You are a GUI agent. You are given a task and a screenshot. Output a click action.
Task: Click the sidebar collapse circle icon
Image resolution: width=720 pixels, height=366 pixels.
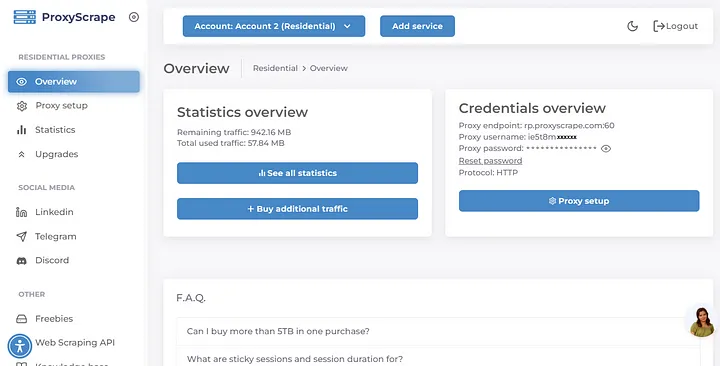point(134,17)
